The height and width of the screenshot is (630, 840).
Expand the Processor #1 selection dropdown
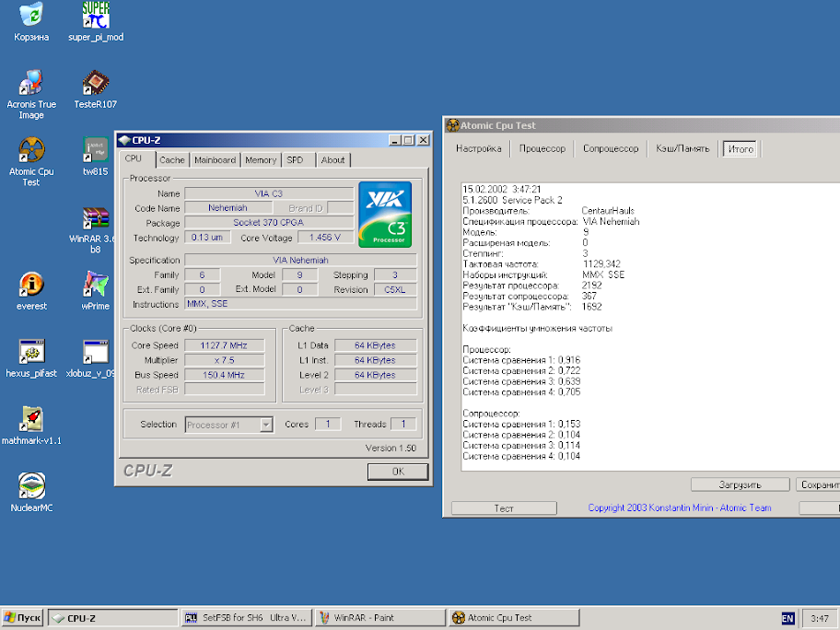(x=266, y=425)
